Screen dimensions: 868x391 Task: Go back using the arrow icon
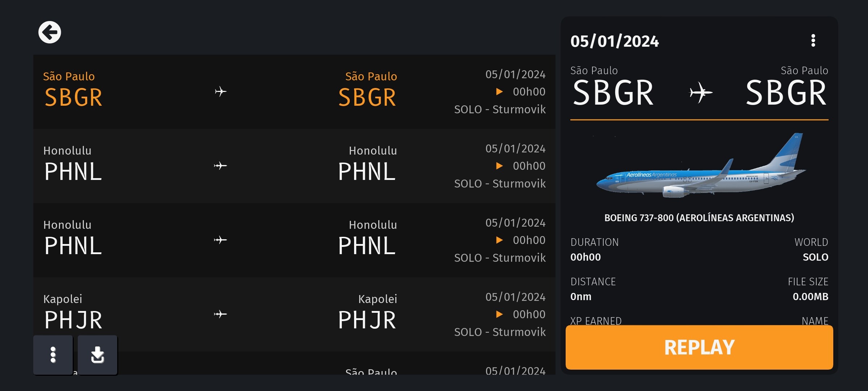pos(50,32)
